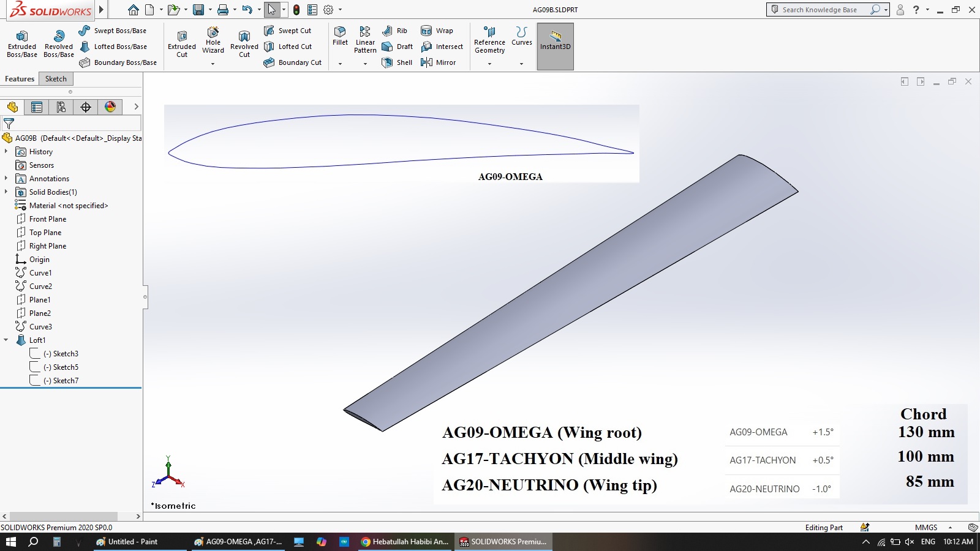The width and height of the screenshot is (980, 551).
Task: Open the Windows Start menu
Action: [10, 542]
